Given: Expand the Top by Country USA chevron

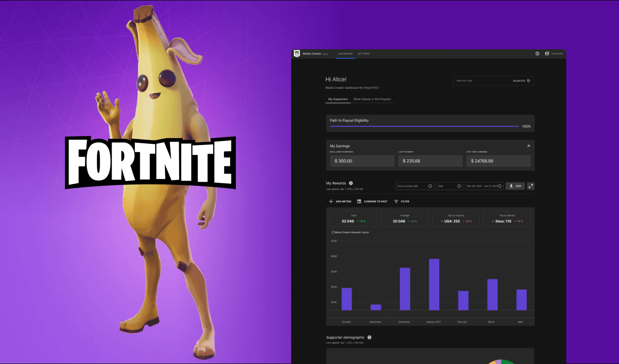Looking at the screenshot, I should [442, 221].
